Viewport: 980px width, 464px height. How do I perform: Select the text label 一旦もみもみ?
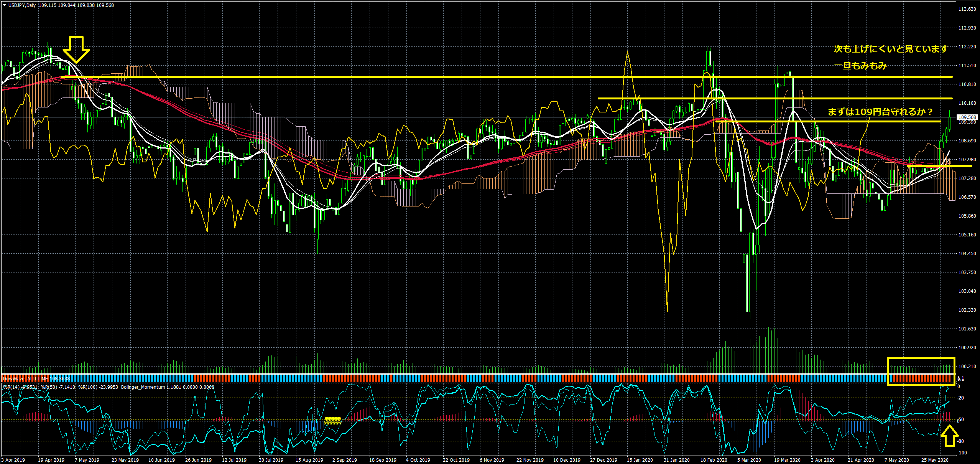click(x=860, y=66)
